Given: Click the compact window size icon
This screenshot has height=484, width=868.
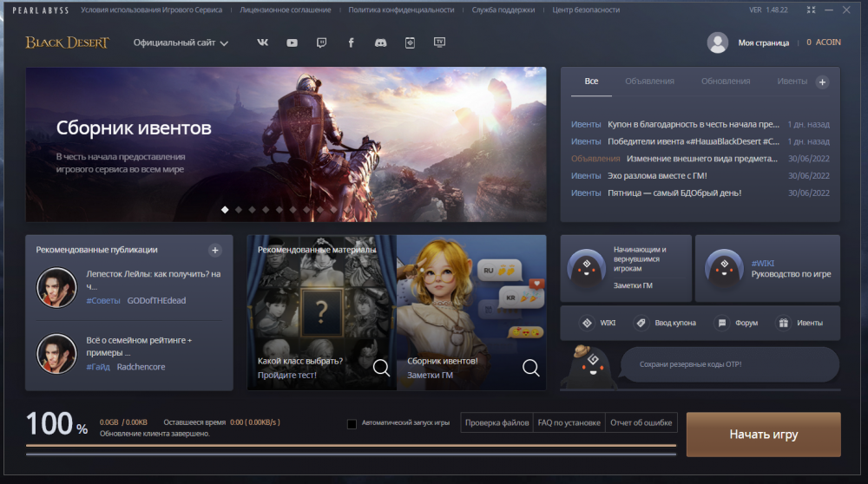Looking at the screenshot, I should 811,10.
